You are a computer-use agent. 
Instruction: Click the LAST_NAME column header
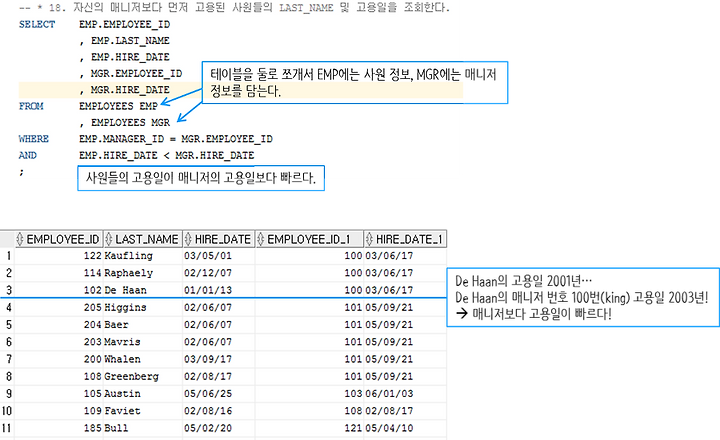pyautogui.click(x=143, y=239)
